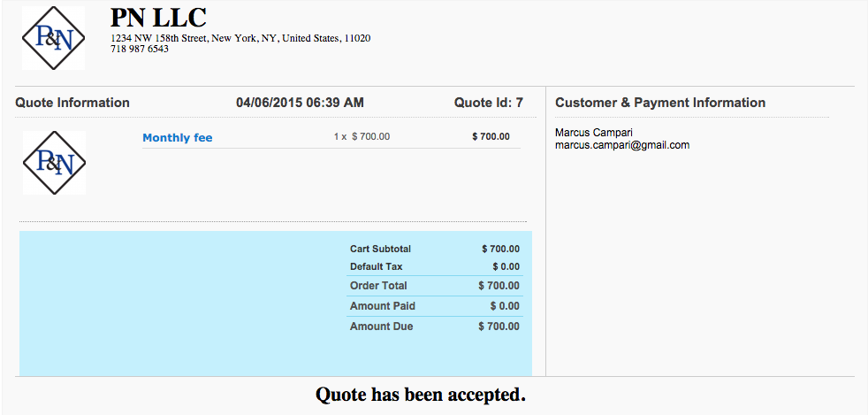Click the customer name Marcus Campari
868x415 pixels.
[594, 133]
